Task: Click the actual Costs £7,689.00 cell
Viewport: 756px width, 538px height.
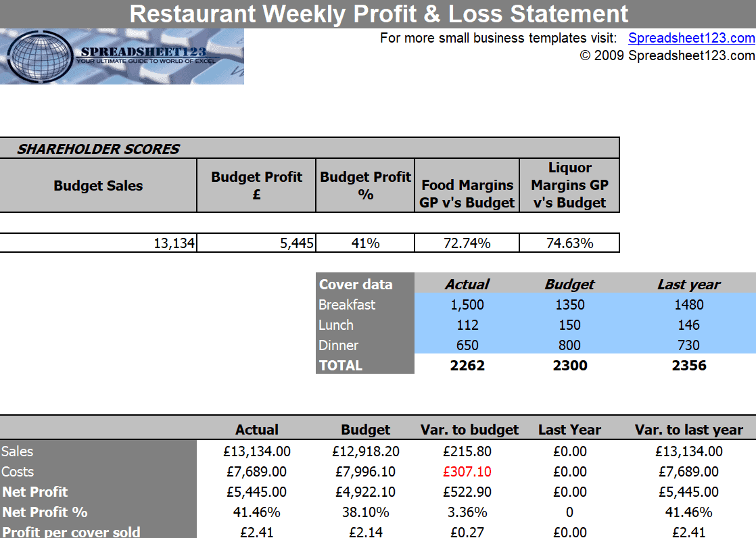Action: (x=256, y=472)
